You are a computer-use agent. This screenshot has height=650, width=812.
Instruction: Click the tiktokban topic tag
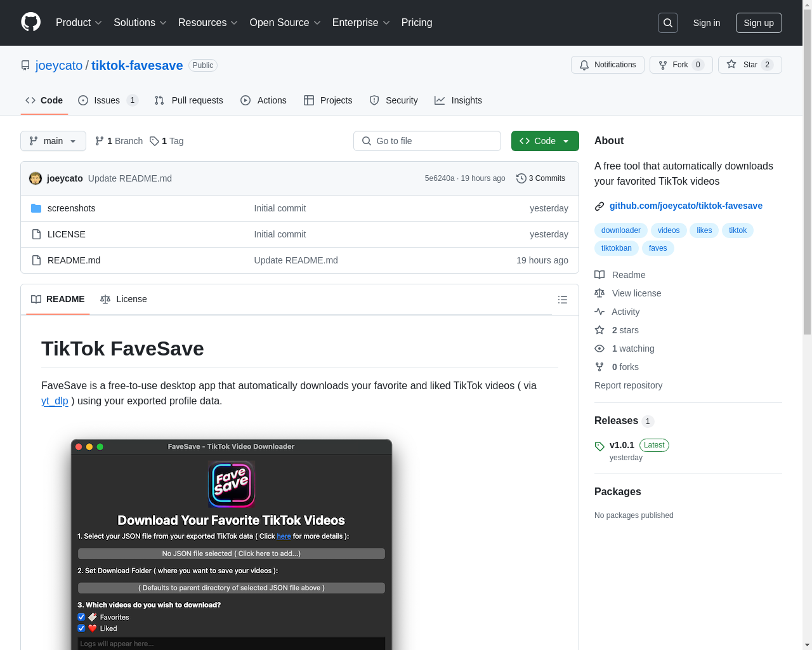coord(617,248)
